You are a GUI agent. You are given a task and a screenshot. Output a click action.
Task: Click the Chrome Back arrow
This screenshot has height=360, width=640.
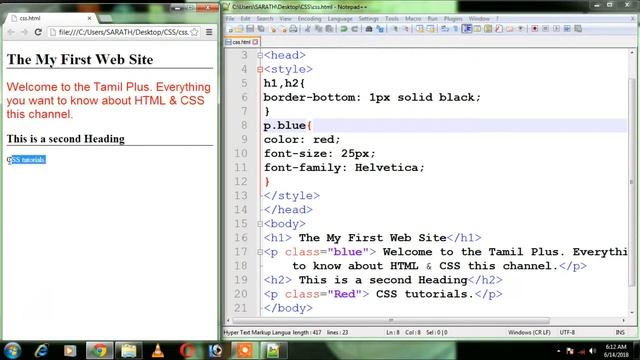[11, 32]
